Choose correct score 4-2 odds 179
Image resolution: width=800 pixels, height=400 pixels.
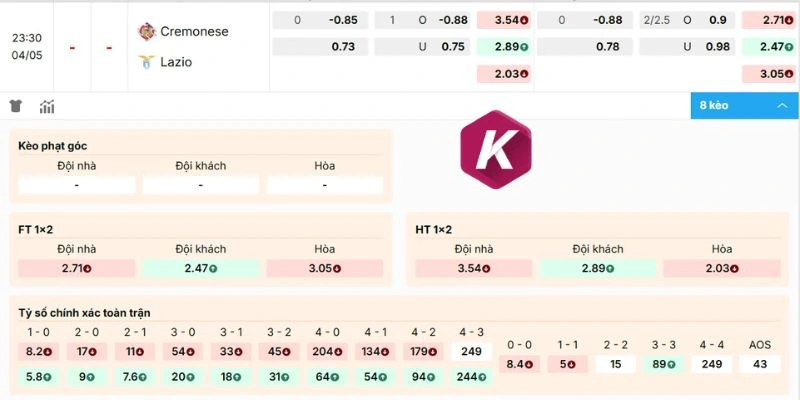pos(423,352)
